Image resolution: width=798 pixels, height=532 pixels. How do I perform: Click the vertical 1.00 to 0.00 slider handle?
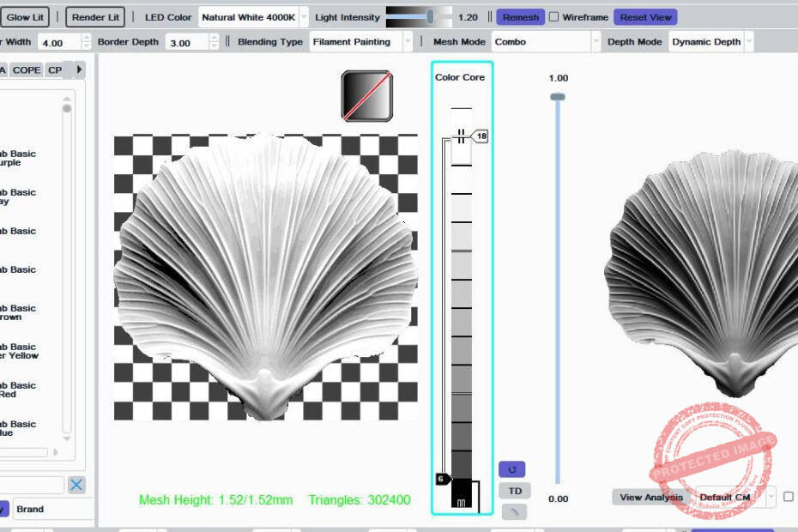coord(558,97)
